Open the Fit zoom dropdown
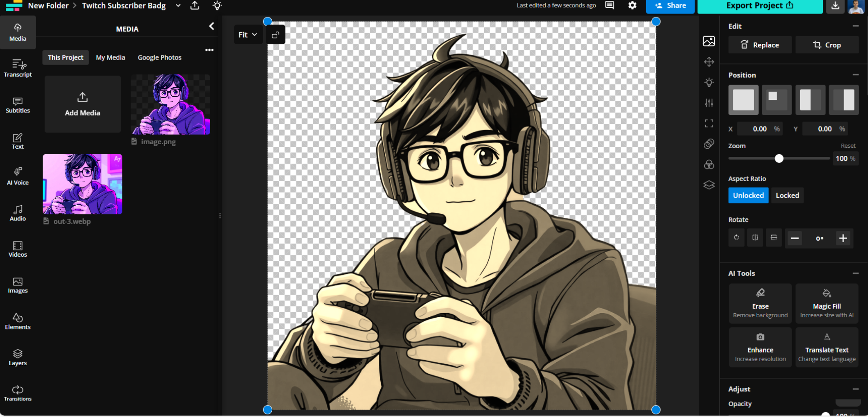868x418 pixels. [x=247, y=34]
